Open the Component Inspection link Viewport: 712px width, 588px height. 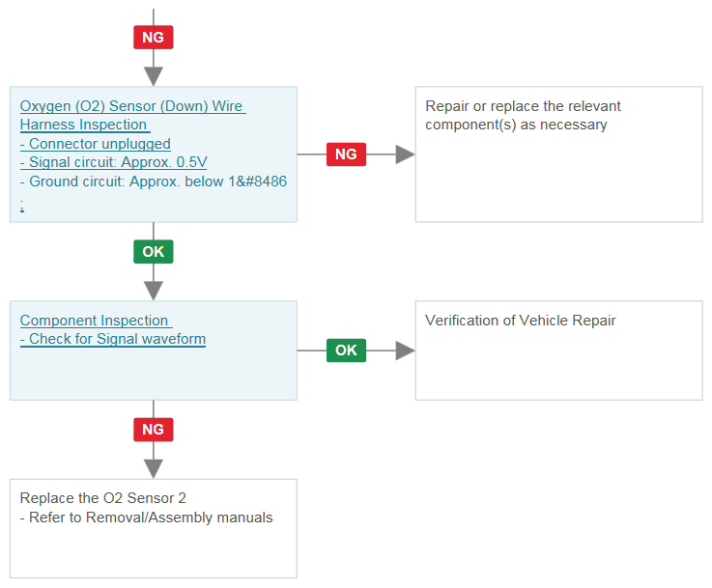coord(96,321)
